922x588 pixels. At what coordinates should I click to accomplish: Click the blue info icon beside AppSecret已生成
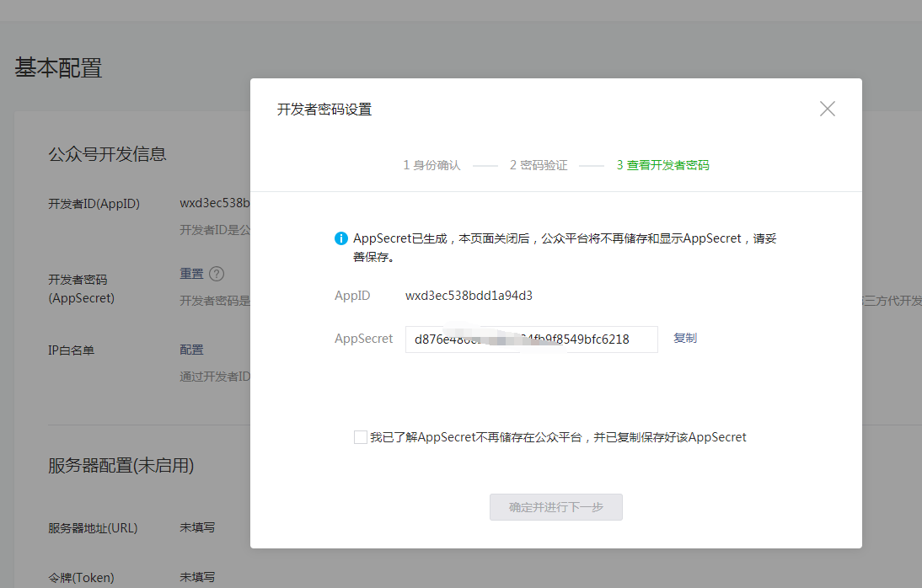click(341, 238)
